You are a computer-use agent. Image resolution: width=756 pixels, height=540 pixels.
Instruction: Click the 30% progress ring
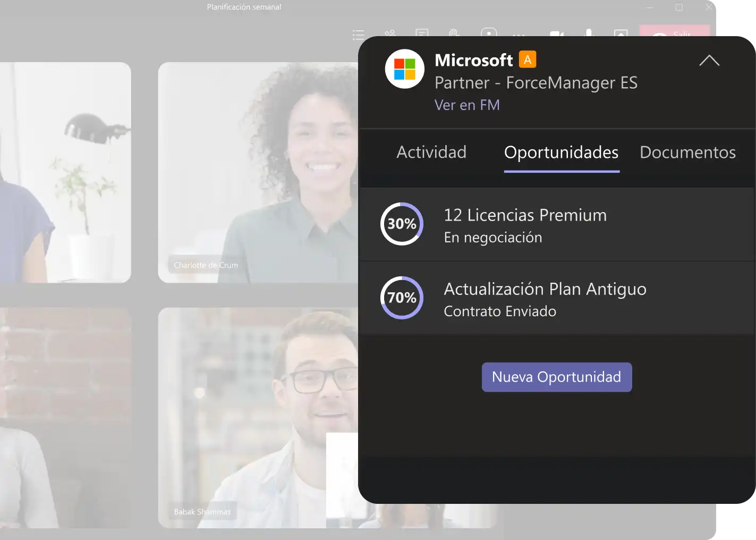click(402, 224)
